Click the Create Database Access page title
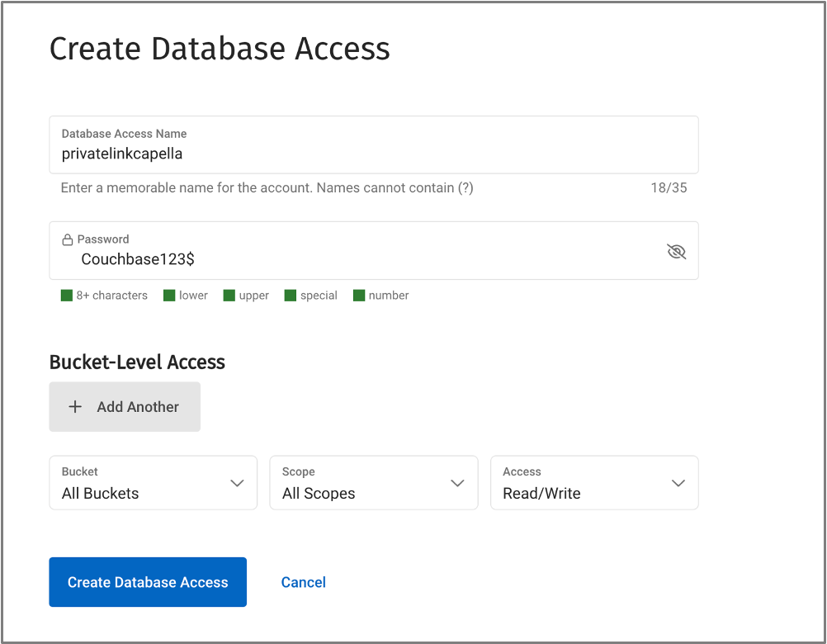This screenshot has width=827, height=644. click(220, 49)
